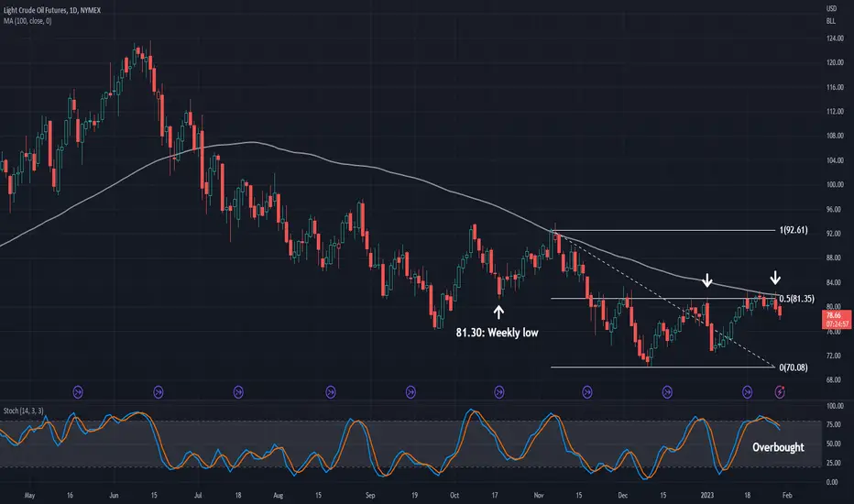The width and height of the screenshot is (854, 504).
Task: Click the USD currency label
Action: [831, 9]
